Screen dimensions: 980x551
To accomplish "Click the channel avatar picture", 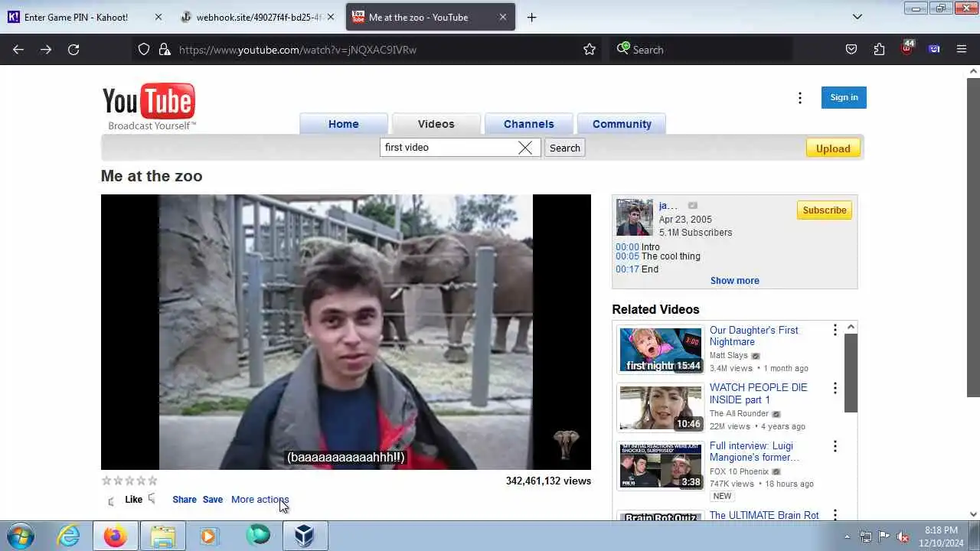I will tap(635, 218).
